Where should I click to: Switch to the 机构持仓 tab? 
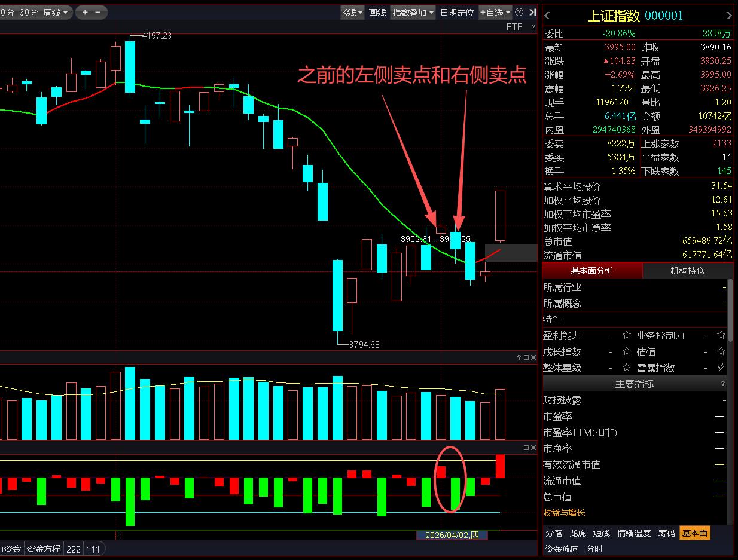pyautogui.click(x=687, y=271)
